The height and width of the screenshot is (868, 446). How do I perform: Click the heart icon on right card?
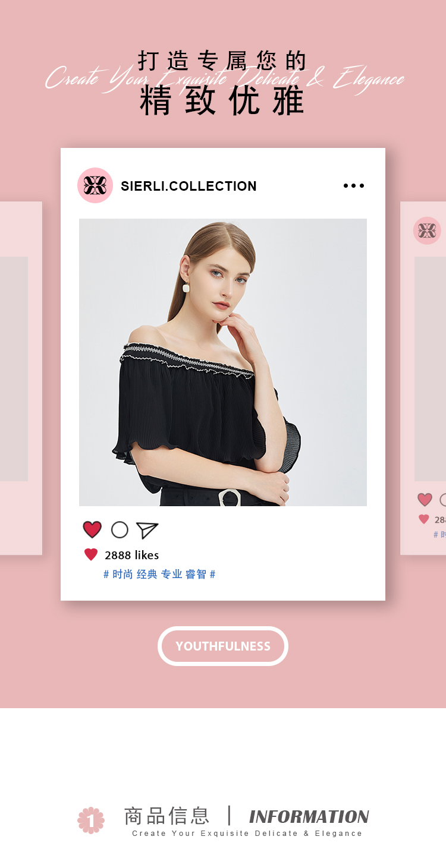click(425, 500)
